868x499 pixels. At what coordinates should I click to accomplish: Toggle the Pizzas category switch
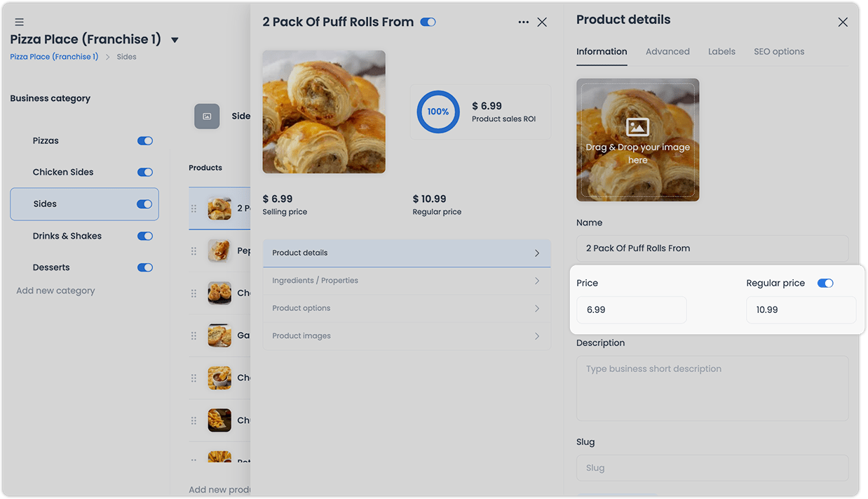[x=145, y=141]
